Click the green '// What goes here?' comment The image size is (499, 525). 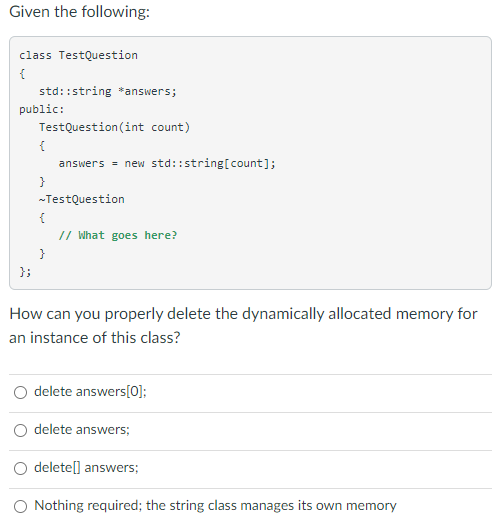(118, 235)
